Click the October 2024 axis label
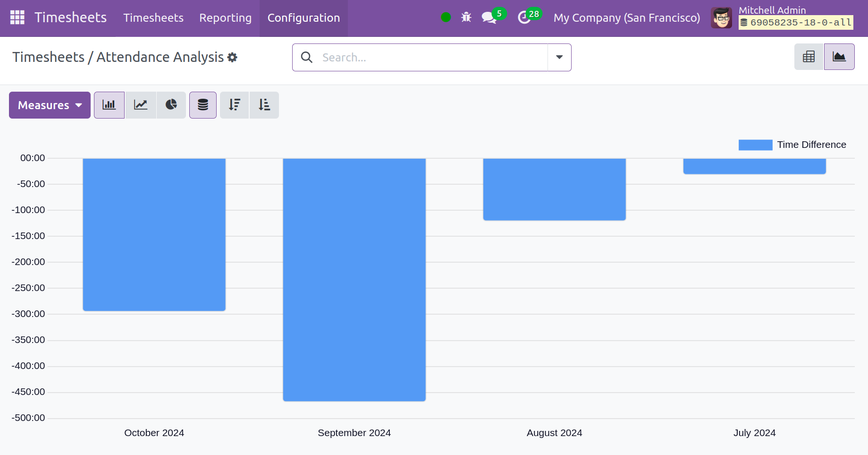868x455 pixels. tap(154, 433)
